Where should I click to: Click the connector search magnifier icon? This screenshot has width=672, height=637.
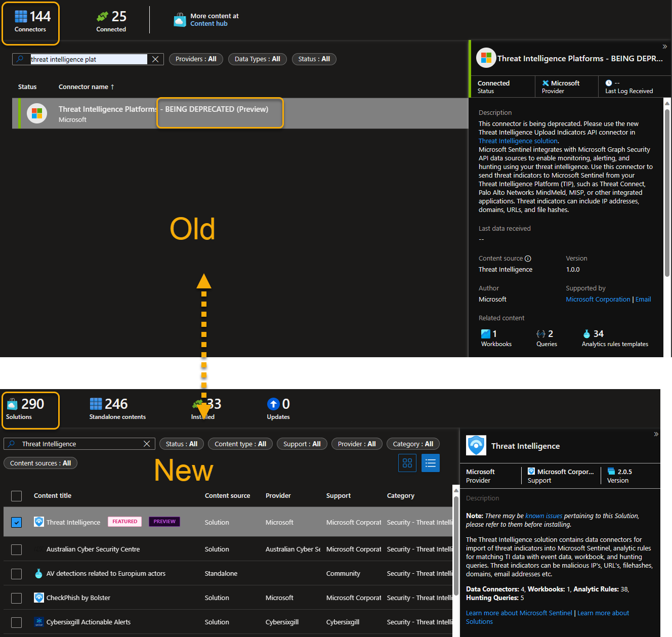coord(20,59)
